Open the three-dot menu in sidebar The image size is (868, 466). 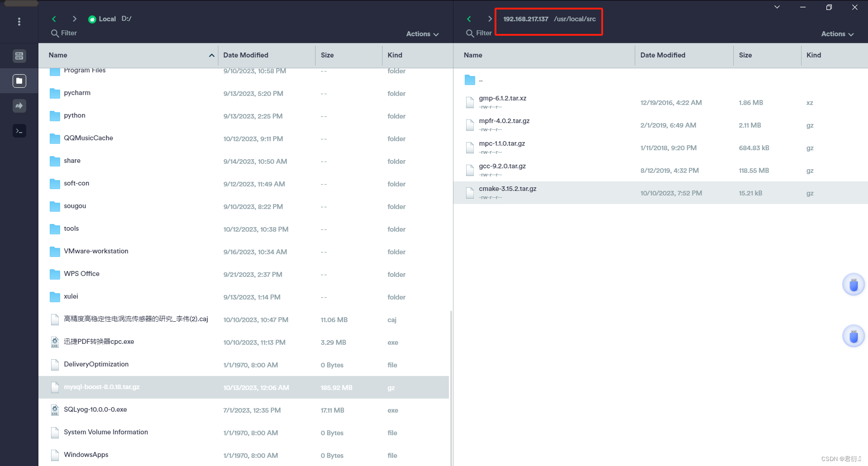19,22
